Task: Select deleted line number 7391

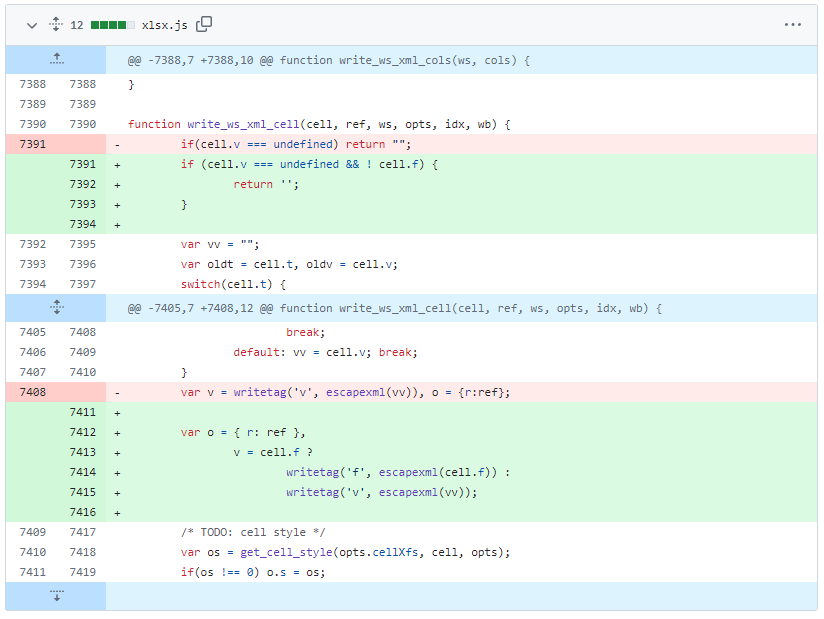Action: tap(33, 144)
